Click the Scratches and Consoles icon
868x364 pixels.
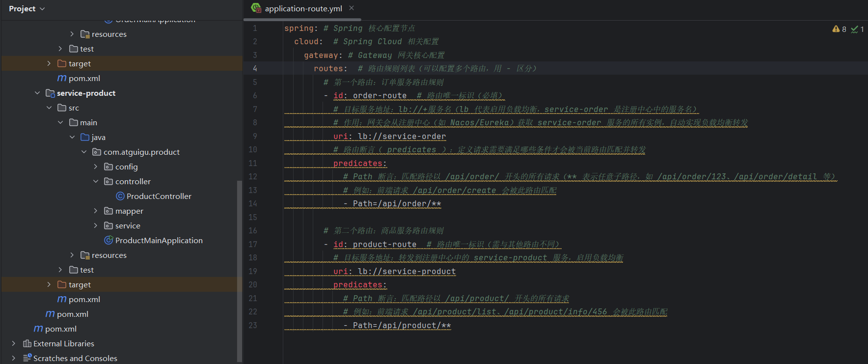pyautogui.click(x=27, y=358)
